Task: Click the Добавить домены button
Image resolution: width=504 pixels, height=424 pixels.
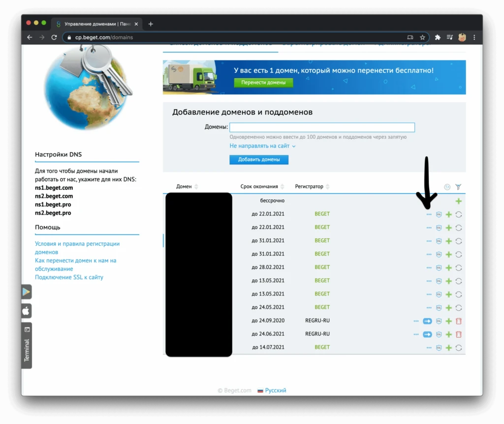Action: coord(259,160)
